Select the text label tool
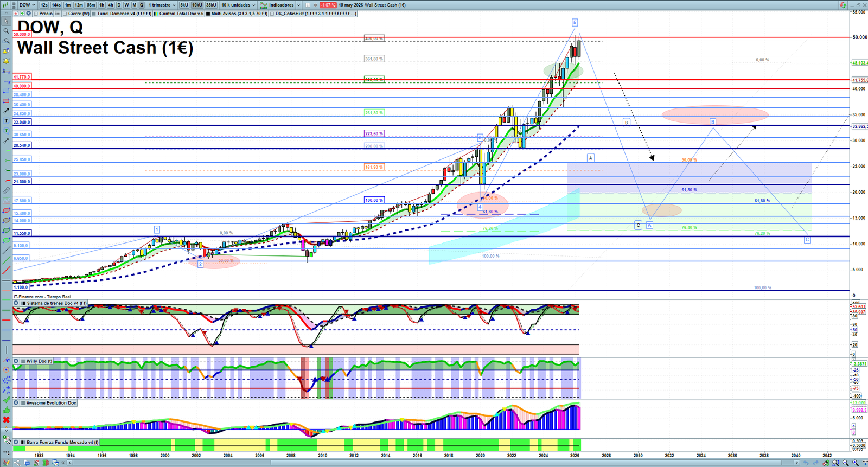 point(7,121)
